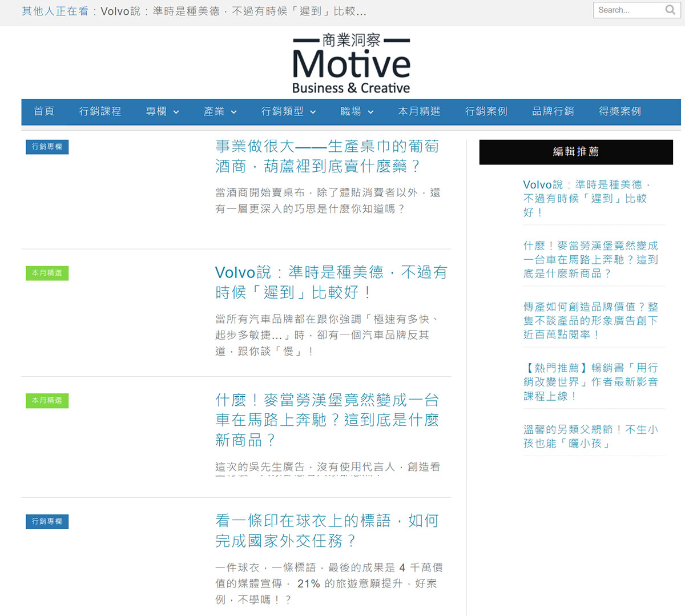This screenshot has height=616, width=685.
Task: Click the 編輯推薦 panel header
Action: pyautogui.click(x=575, y=152)
